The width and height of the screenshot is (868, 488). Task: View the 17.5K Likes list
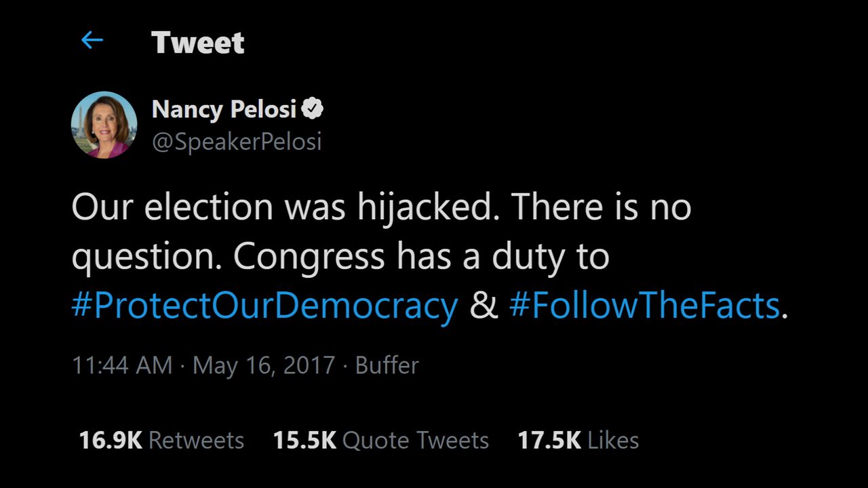pos(578,441)
